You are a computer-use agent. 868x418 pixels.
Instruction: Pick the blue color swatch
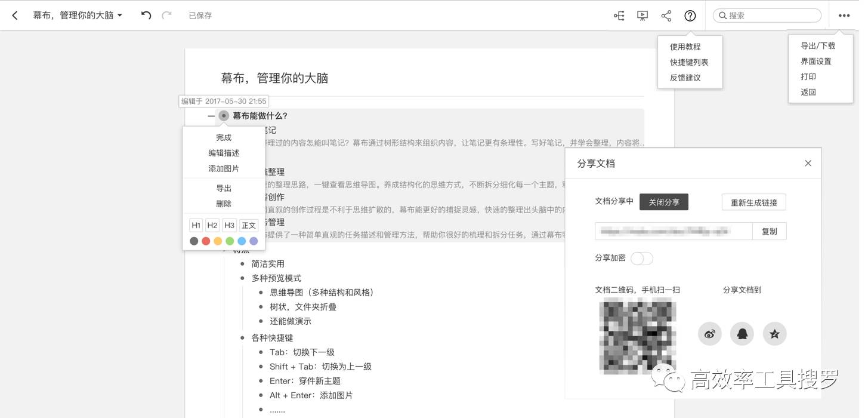242,241
